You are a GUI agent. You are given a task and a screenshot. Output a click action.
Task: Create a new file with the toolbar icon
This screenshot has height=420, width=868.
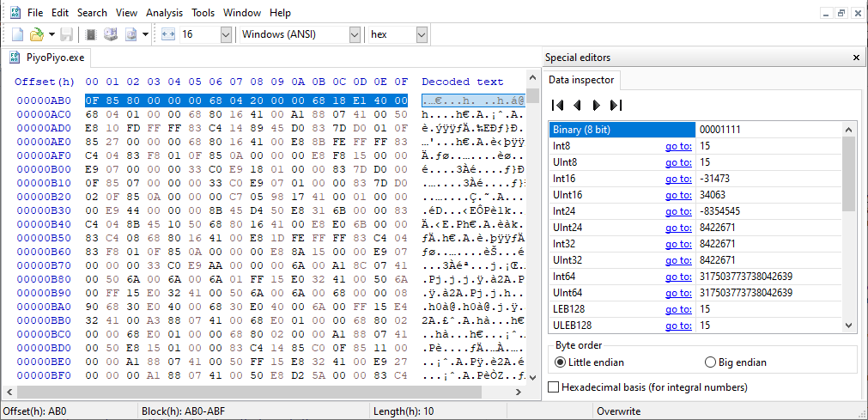tap(17, 34)
